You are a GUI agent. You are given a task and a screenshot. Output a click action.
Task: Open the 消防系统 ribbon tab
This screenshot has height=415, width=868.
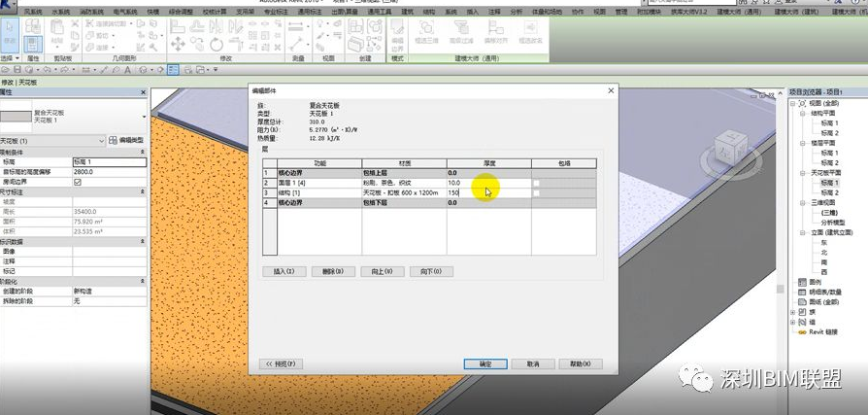pos(91,12)
